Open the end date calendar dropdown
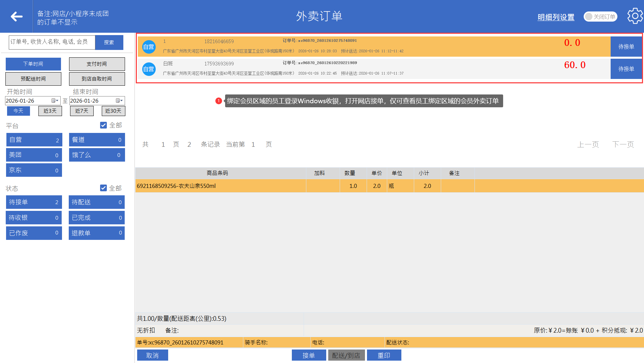The image size is (644, 363). pos(119,101)
